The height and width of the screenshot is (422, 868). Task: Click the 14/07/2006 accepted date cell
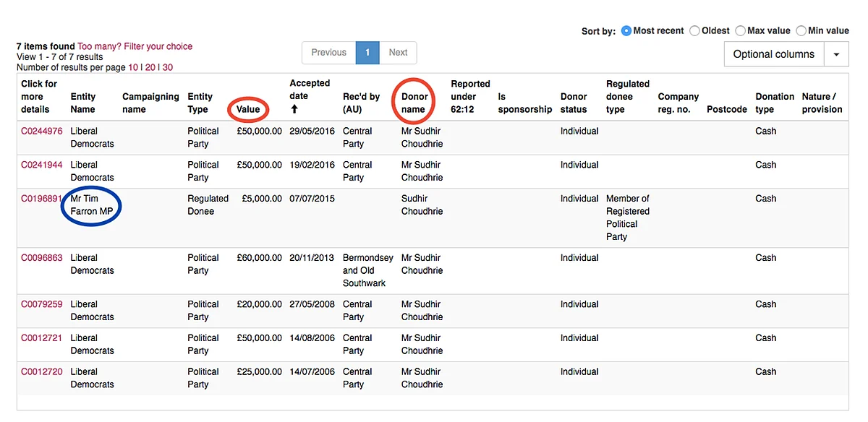(312, 372)
